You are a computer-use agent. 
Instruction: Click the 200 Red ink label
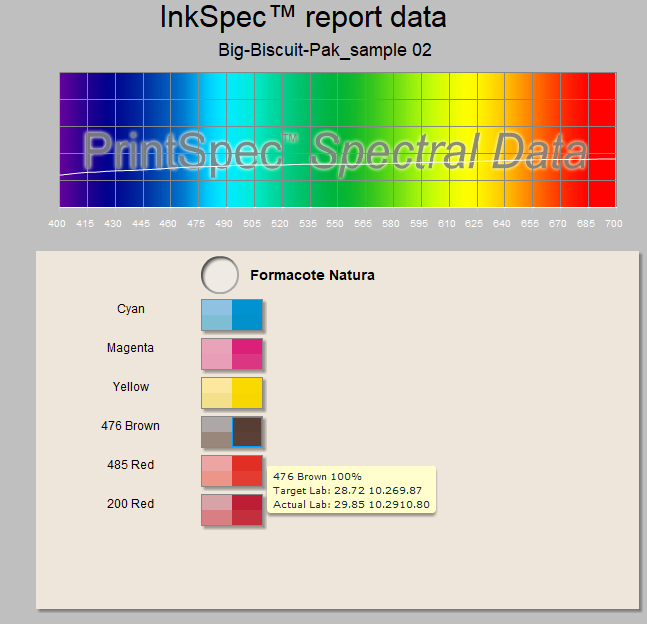(x=130, y=503)
